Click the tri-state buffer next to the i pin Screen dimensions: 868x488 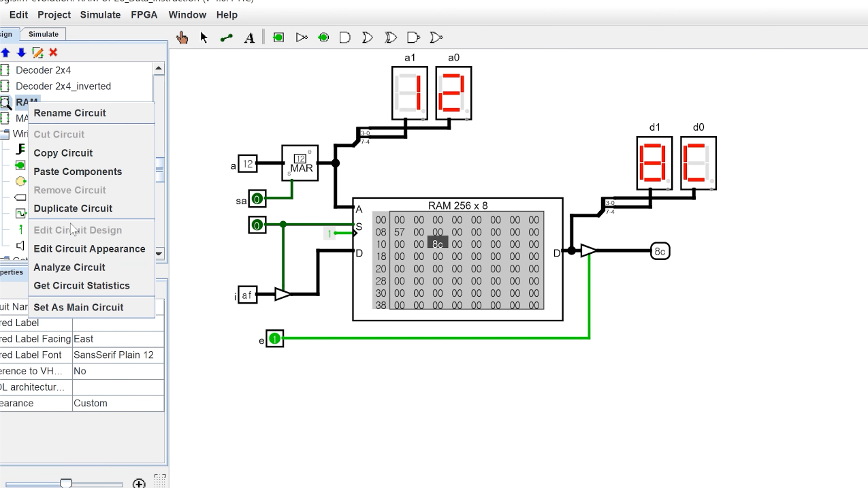pyautogui.click(x=283, y=294)
